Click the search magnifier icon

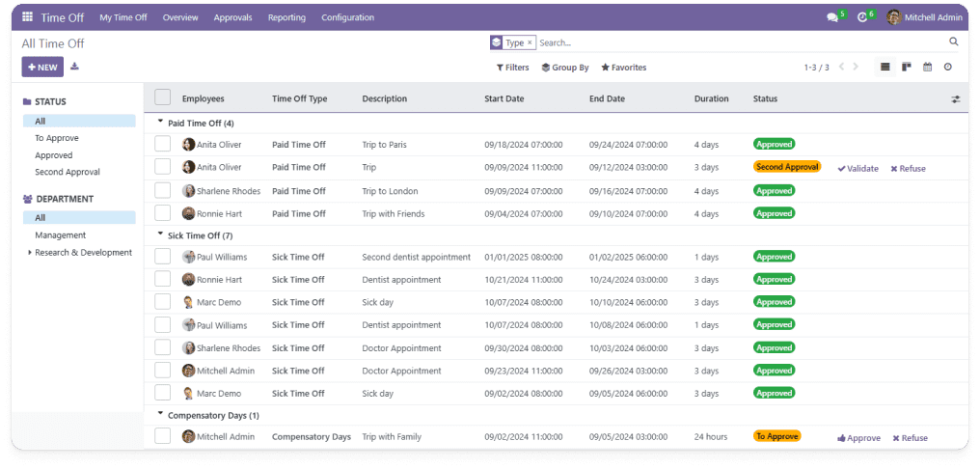point(954,42)
